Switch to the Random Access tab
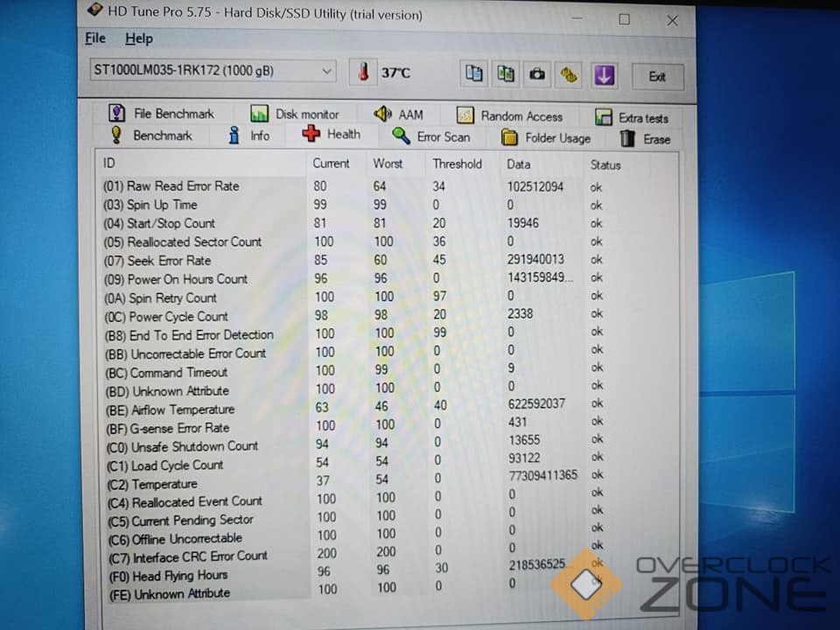Viewport: 840px width, 630px height. tap(509, 116)
